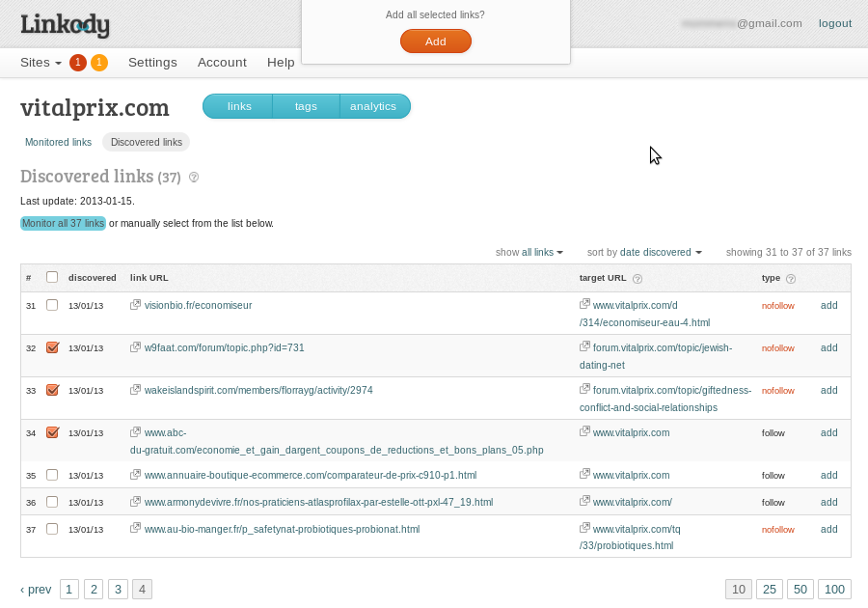868x608 pixels.
Task: Click Monitor all 37 links
Action: pos(63,223)
